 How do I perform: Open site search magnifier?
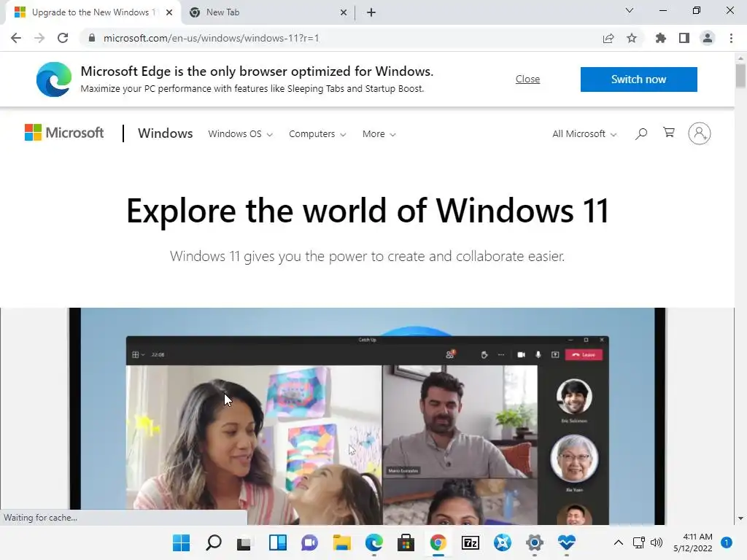(640, 134)
